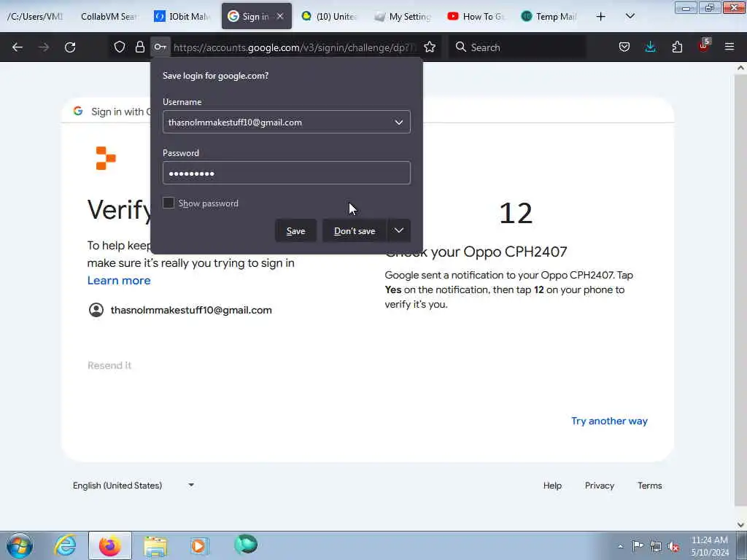Click the account chip thasnolmmakestuff10@gmail.com on the page
The width and height of the screenshot is (747, 560).
(180, 310)
